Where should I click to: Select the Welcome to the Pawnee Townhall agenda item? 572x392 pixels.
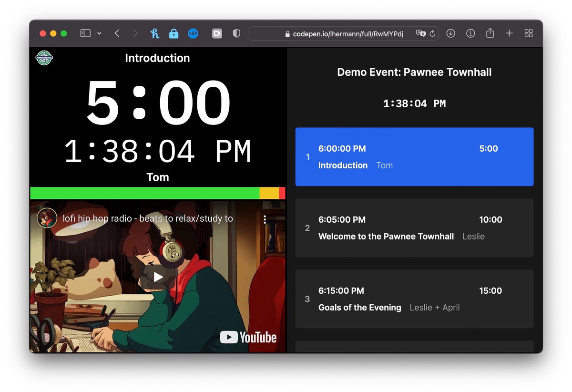pos(414,228)
